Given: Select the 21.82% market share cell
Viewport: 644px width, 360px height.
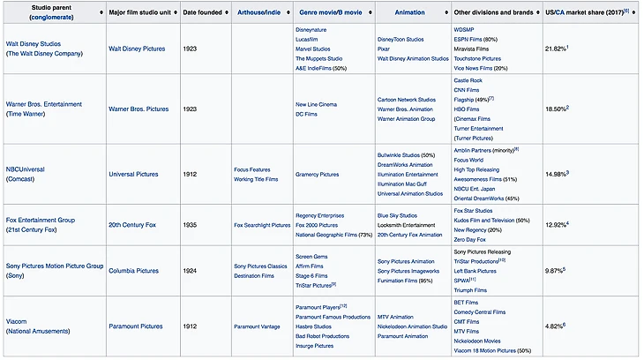Looking at the screenshot, I should pyautogui.click(x=590, y=49).
